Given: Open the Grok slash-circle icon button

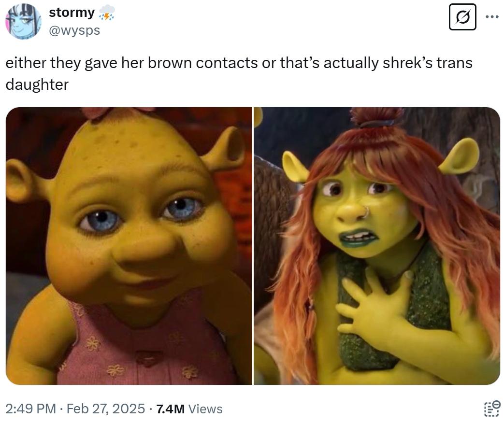Looking at the screenshot, I should pos(462,17).
